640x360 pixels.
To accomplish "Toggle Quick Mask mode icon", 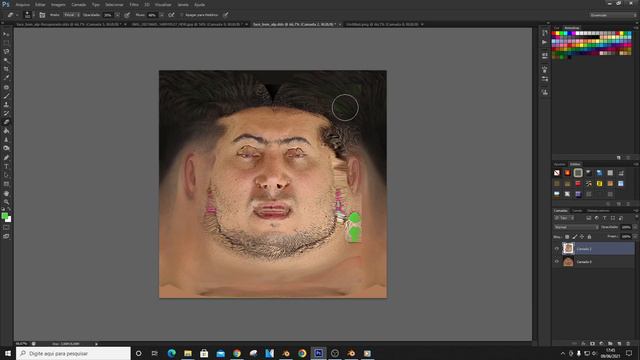I will pos(6,228).
